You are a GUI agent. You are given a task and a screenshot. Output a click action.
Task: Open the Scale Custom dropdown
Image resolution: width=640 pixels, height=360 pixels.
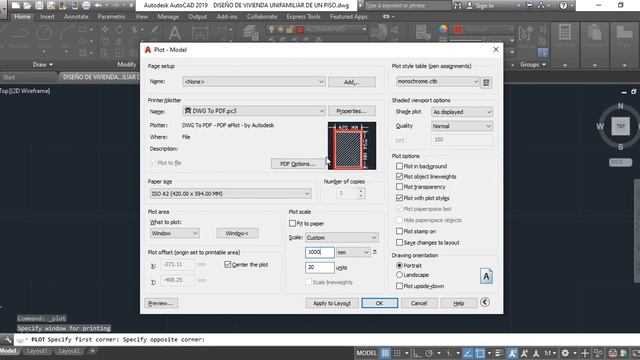(x=342, y=238)
